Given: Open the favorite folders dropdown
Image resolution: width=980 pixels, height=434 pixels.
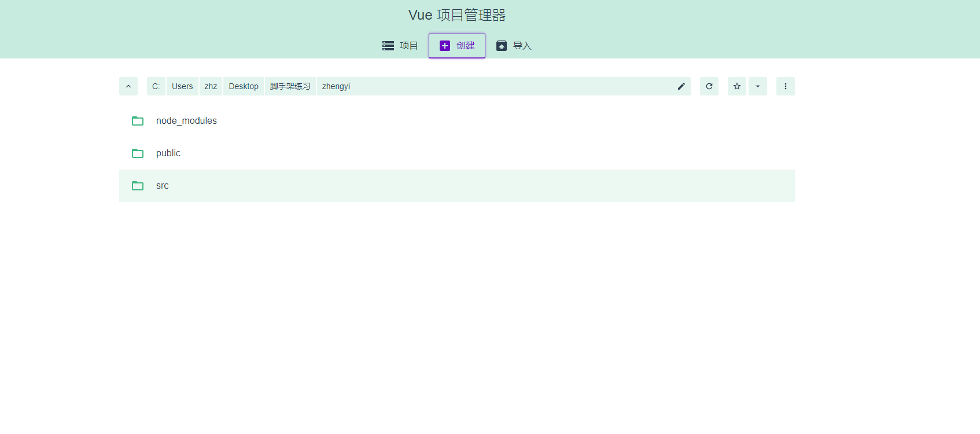Looking at the screenshot, I should tap(758, 86).
